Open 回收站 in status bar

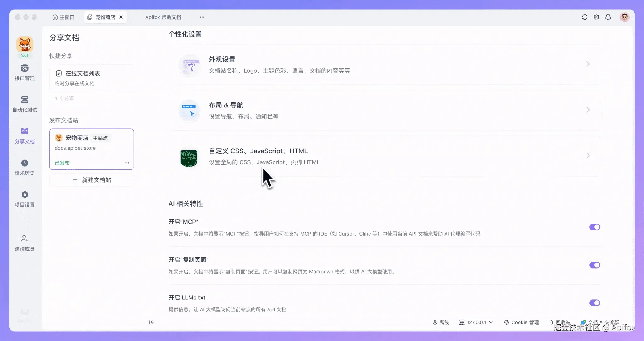(x=560, y=322)
